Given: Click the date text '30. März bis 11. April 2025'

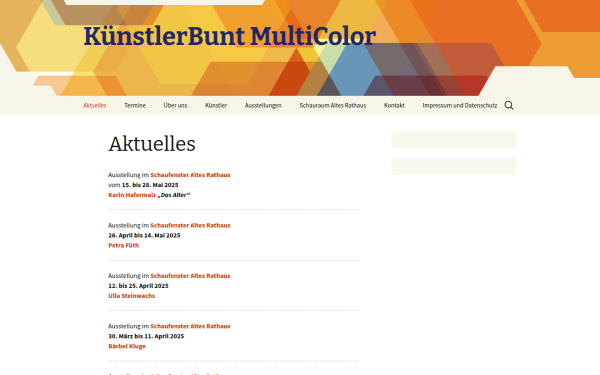Looking at the screenshot, I should pos(146,336).
